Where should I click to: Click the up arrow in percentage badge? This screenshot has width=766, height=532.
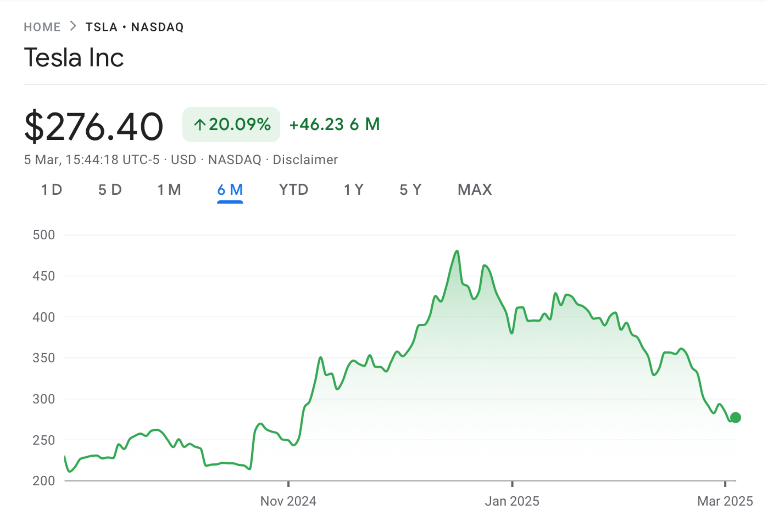[x=200, y=125]
